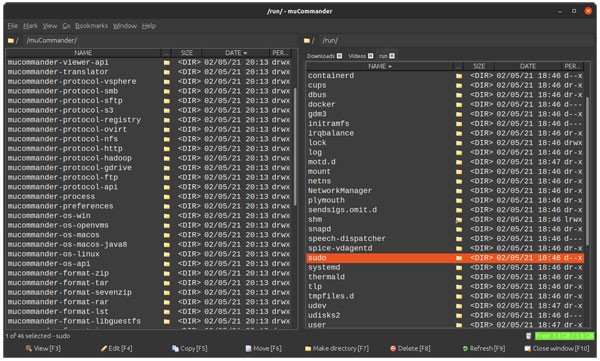Viewport: 600px width, 361px height.
Task: Open the Mark menu
Action: [30, 26]
